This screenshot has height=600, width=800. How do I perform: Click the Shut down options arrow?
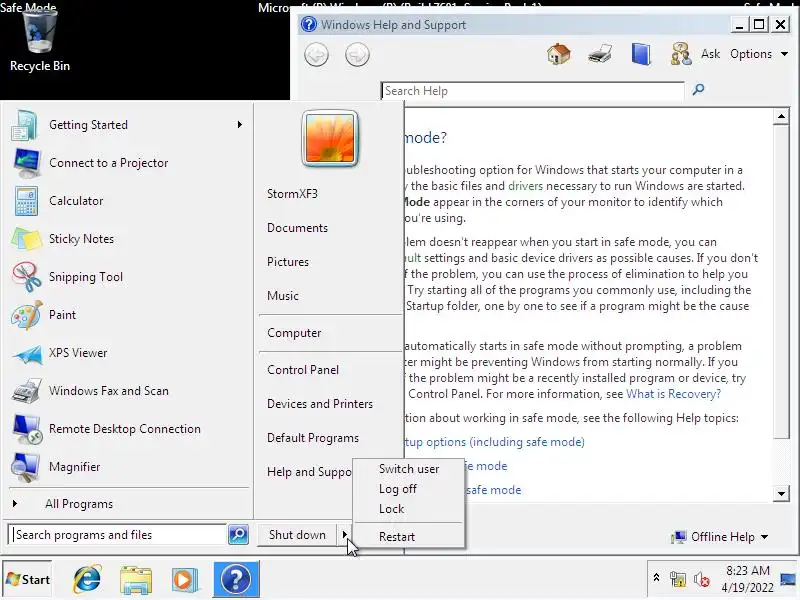click(344, 535)
